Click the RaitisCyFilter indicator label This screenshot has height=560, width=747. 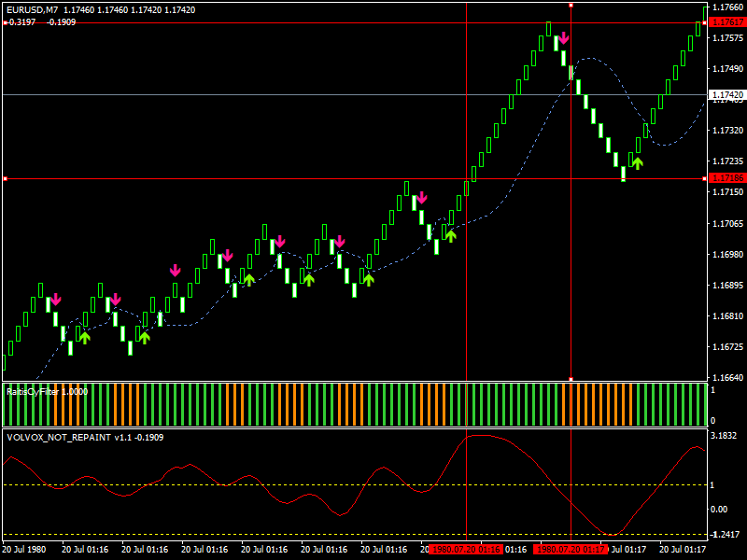(x=47, y=392)
